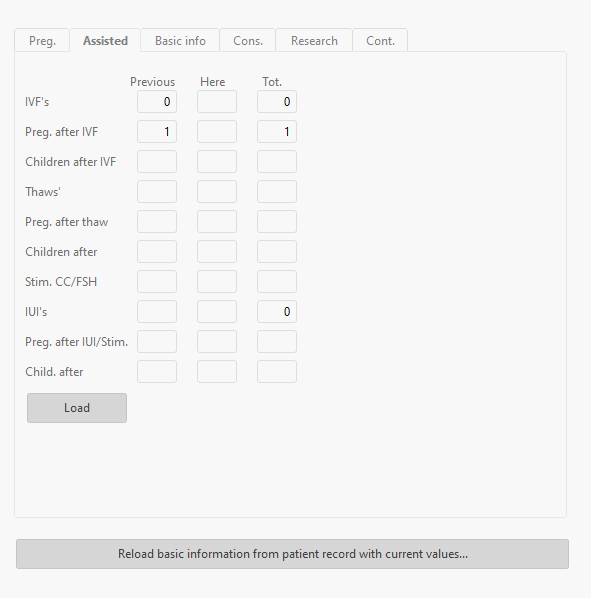The image size is (591, 598).
Task: Click Children after IVF Previous field
Action: pos(157,161)
